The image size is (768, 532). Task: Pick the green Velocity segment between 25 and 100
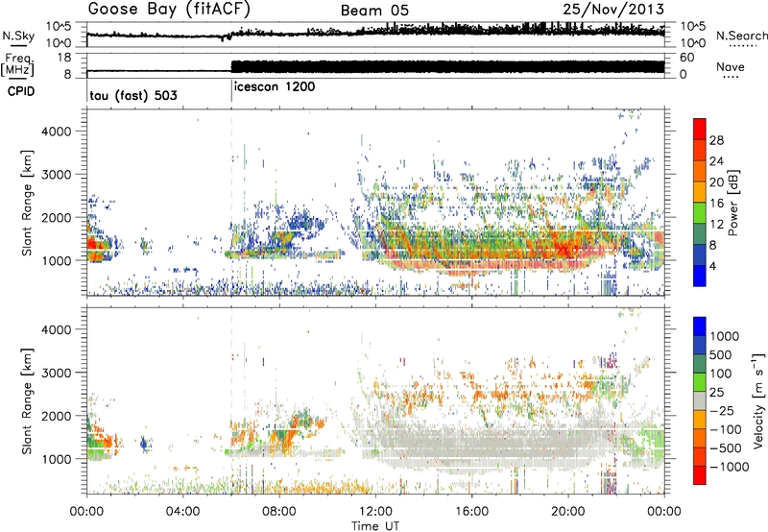(x=700, y=382)
